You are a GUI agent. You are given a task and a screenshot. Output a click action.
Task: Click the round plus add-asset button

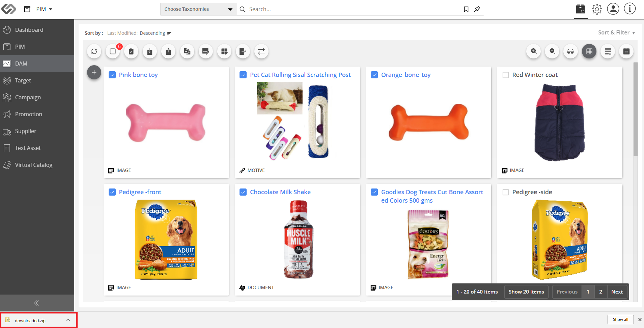pos(94,72)
